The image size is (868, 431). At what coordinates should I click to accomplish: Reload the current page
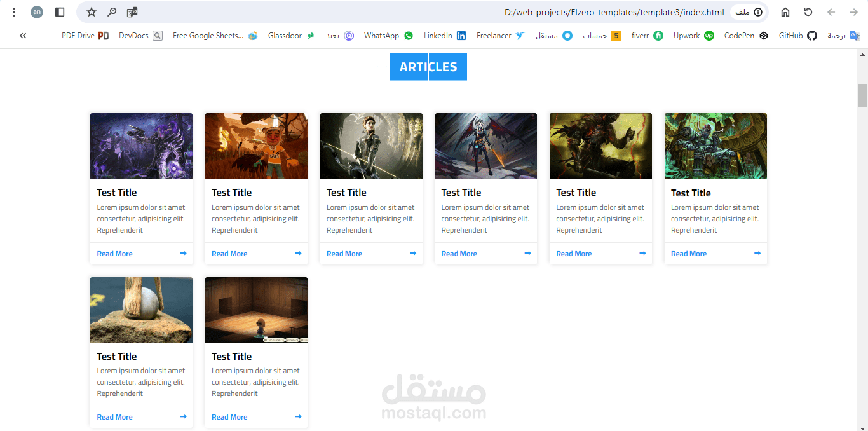coord(808,12)
